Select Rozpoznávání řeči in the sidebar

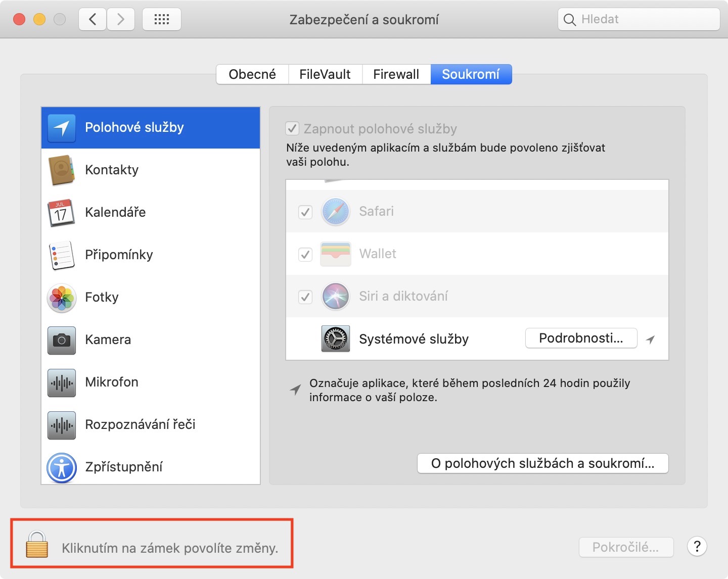pyautogui.click(x=150, y=425)
